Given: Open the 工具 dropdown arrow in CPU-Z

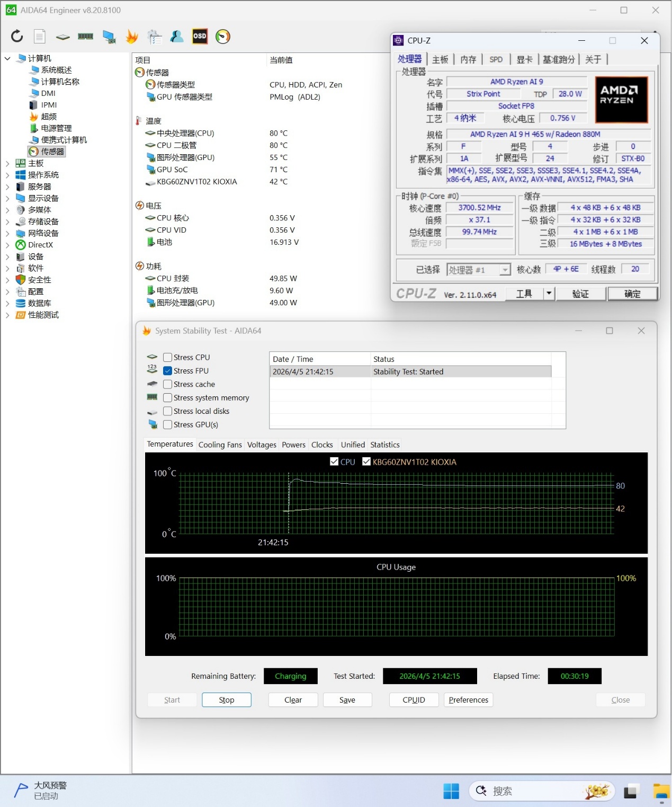Looking at the screenshot, I should tap(549, 294).
